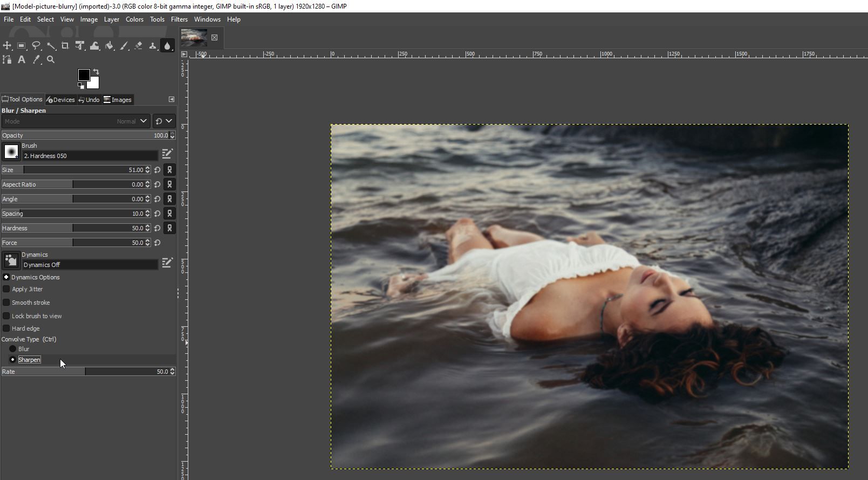The width and height of the screenshot is (868, 480).
Task: Select the Color Picker eyedropper tool
Action: [x=36, y=60]
